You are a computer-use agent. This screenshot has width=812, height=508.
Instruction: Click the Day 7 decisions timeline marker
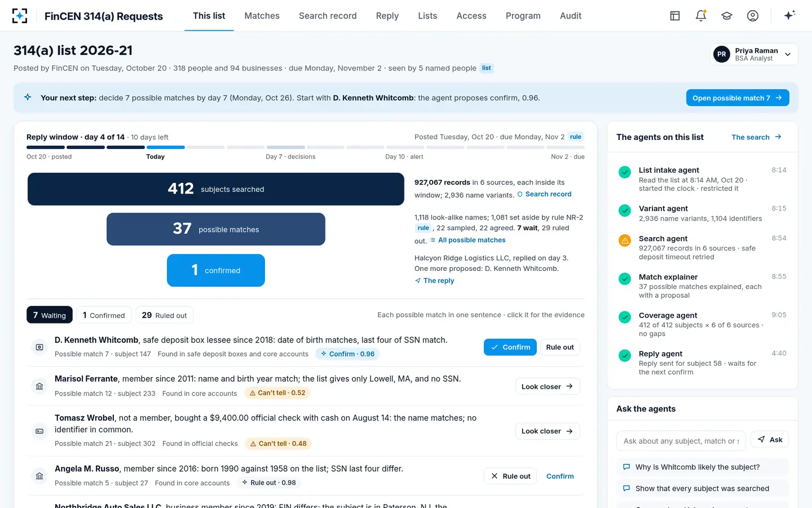tap(290, 157)
